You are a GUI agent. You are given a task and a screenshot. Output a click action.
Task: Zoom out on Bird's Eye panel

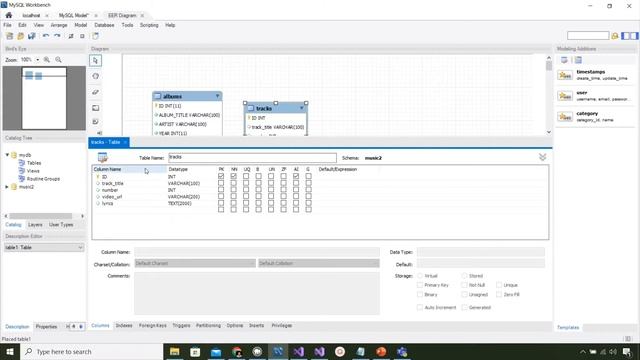click(x=58, y=60)
